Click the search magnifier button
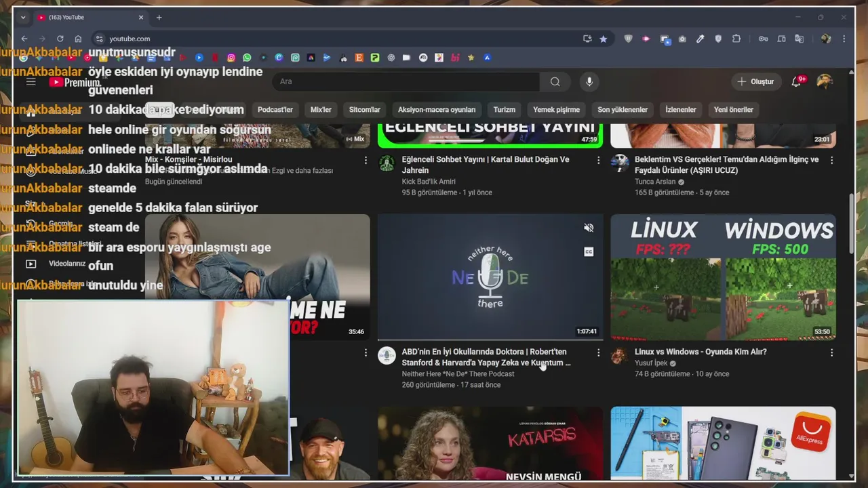The width and height of the screenshot is (868, 488). [x=555, y=81]
